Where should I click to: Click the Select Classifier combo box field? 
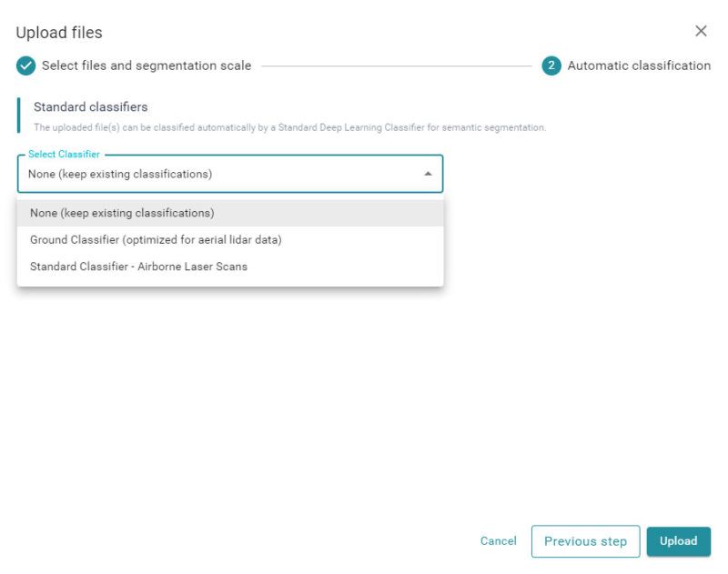click(x=218, y=175)
